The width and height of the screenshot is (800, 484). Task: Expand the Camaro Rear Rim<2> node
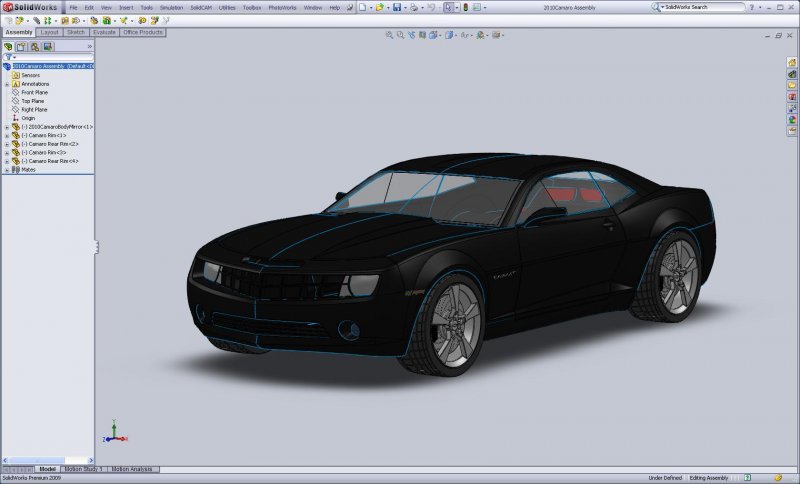(x=7, y=144)
